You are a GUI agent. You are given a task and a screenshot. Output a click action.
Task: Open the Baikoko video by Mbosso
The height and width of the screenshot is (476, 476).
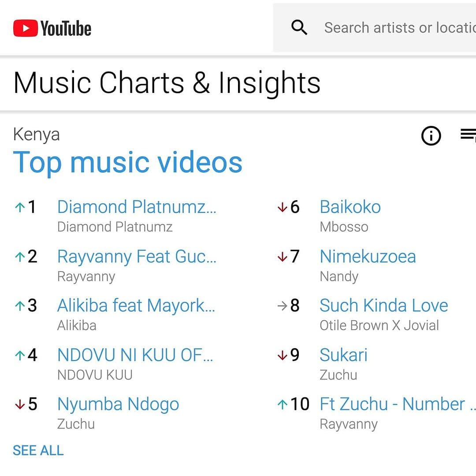(350, 207)
